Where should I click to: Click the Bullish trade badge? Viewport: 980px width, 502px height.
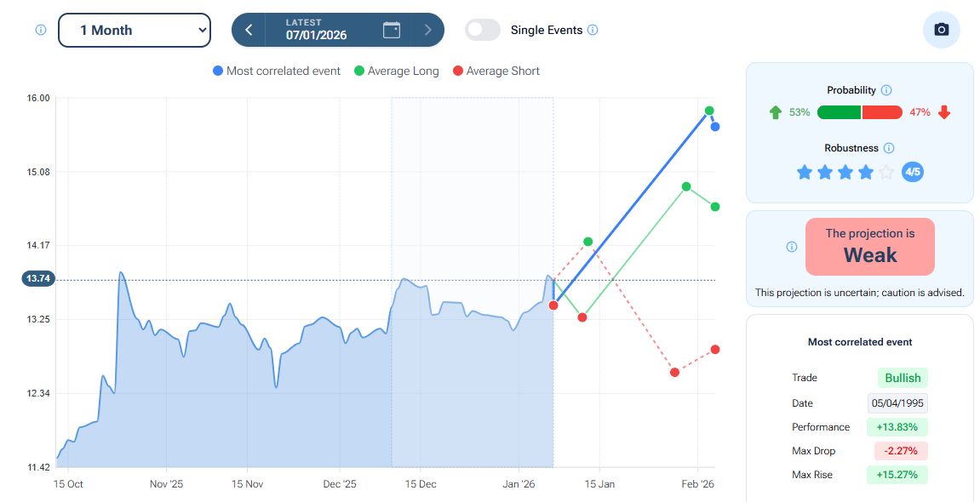coord(903,378)
